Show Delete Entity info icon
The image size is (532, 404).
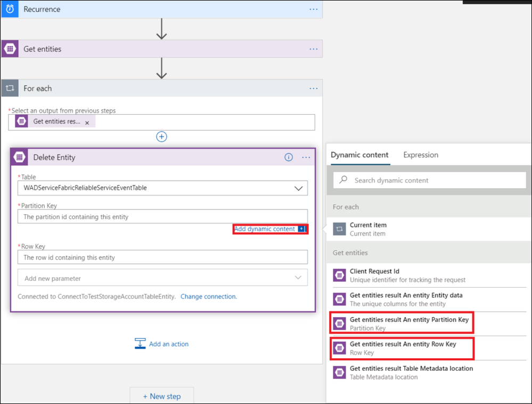coord(289,157)
